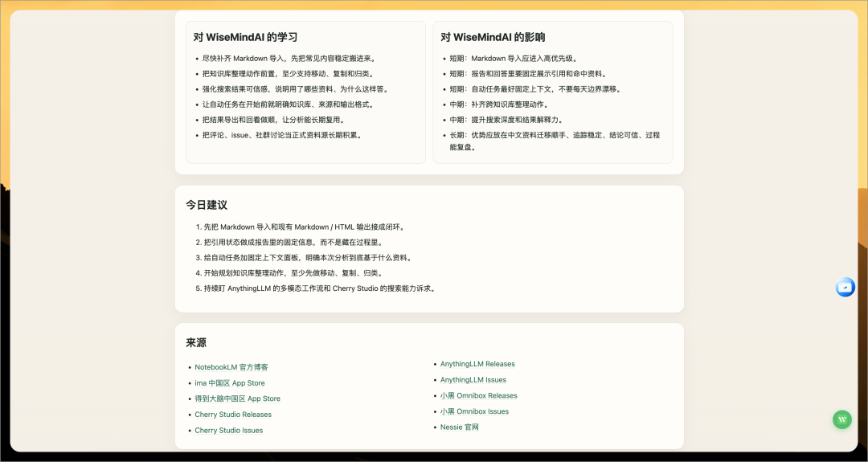Image resolution: width=868 pixels, height=462 pixels.
Task: Click the 今日建议 heading
Action: [x=207, y=205]
